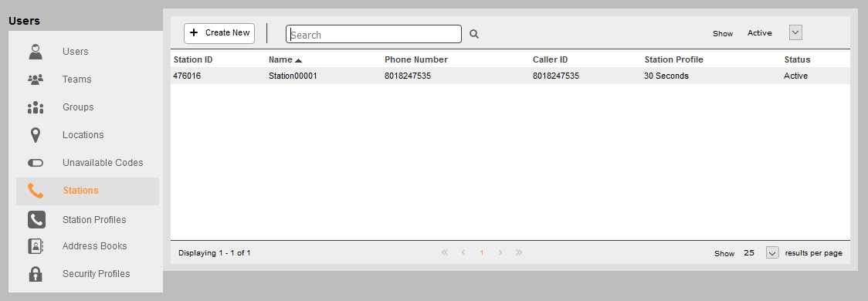This screenshot has width=868, height=301.
Task: Click into the Search input field
Action: point(374,34)
